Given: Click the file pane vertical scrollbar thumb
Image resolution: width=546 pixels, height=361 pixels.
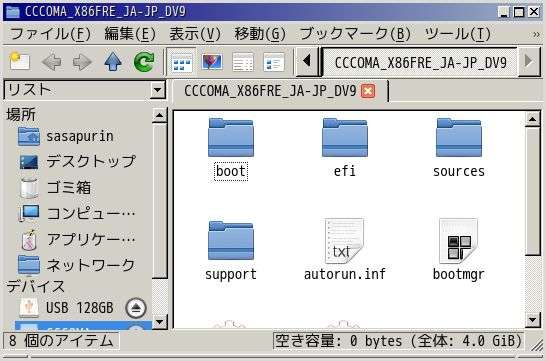Looking at the screenshot, I should tap(532, 191).
